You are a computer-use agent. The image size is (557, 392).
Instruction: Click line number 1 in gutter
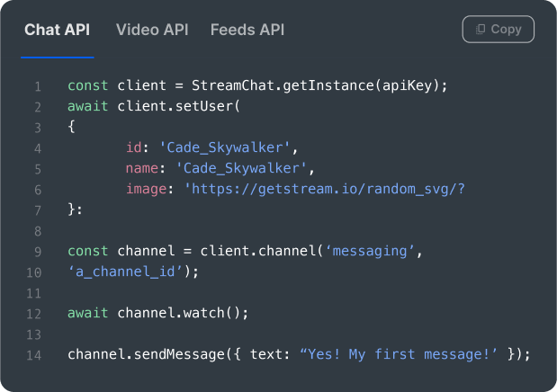click(x=38, y=86)
